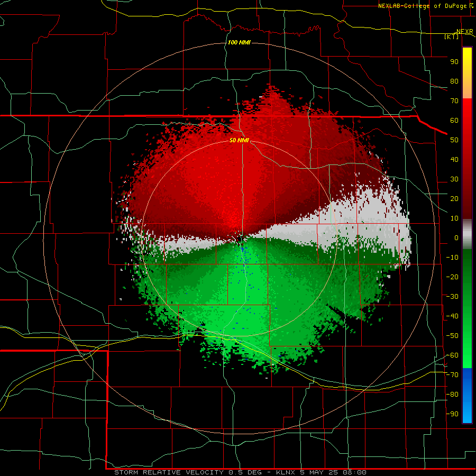Click the "NEXR" label above the scale
The height and width of the screenshot is (476, 476).
point(465,32)
